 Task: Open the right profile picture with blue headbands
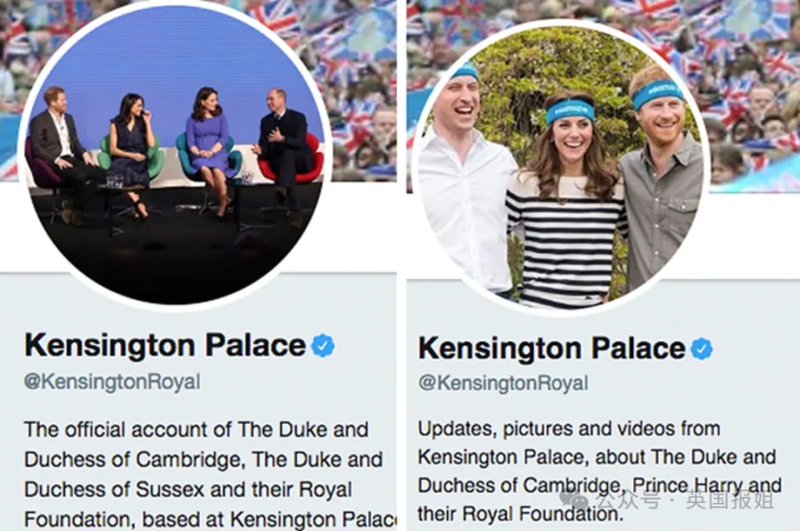coord(561,168)
